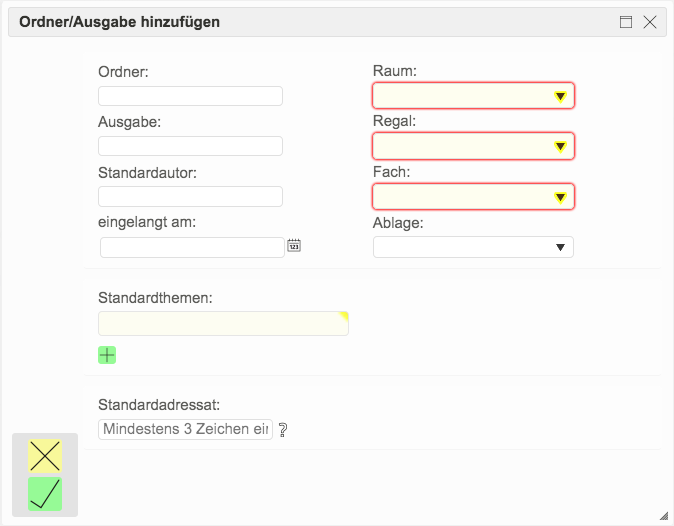Expand the Regal dropdown list
This screenshot has height=526, width=674.
[x=473, y=147]
